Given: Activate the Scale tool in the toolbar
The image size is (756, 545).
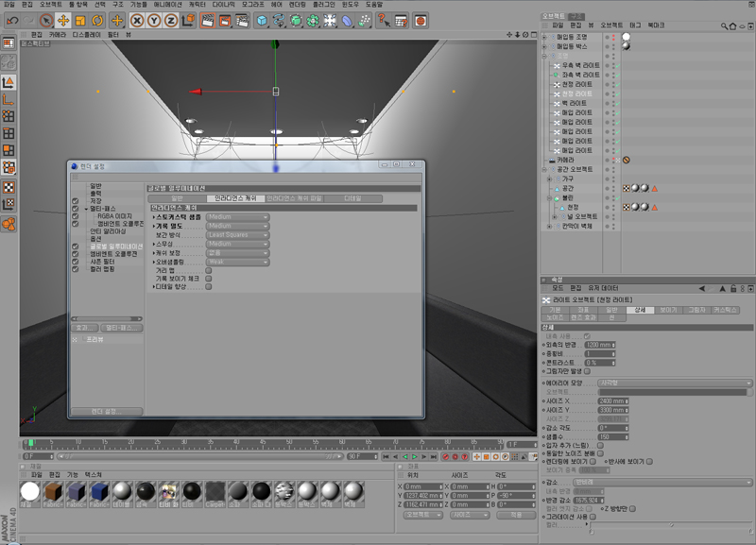Looking at the screenshot, I should click(x=80, y=20).
